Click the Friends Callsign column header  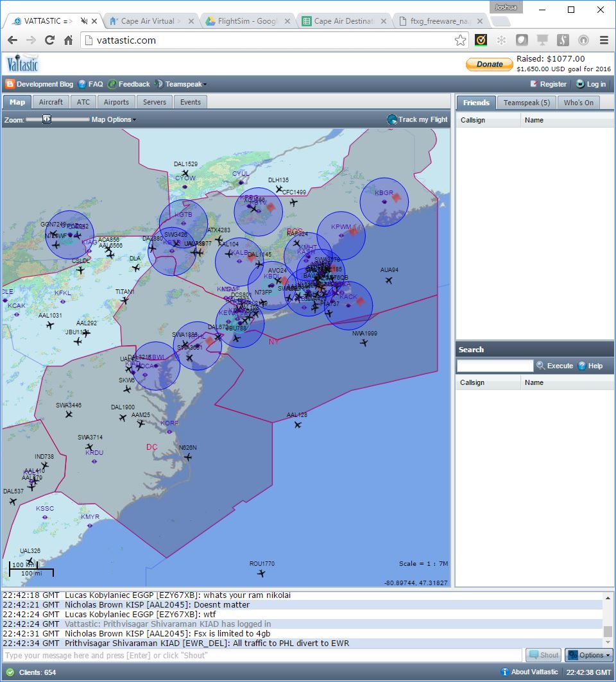(488, 120)
